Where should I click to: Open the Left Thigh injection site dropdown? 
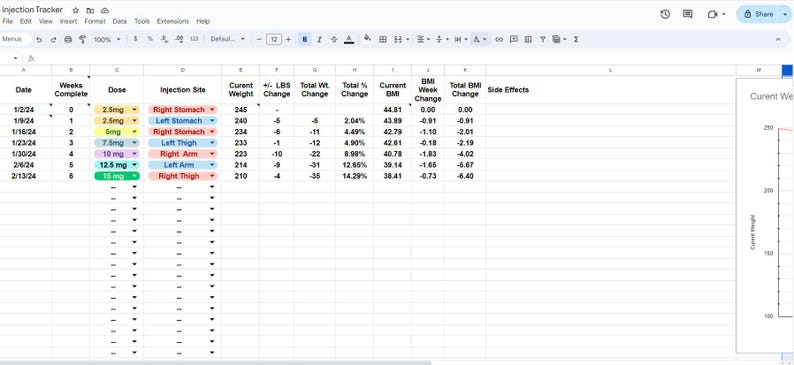pos(212,143)
